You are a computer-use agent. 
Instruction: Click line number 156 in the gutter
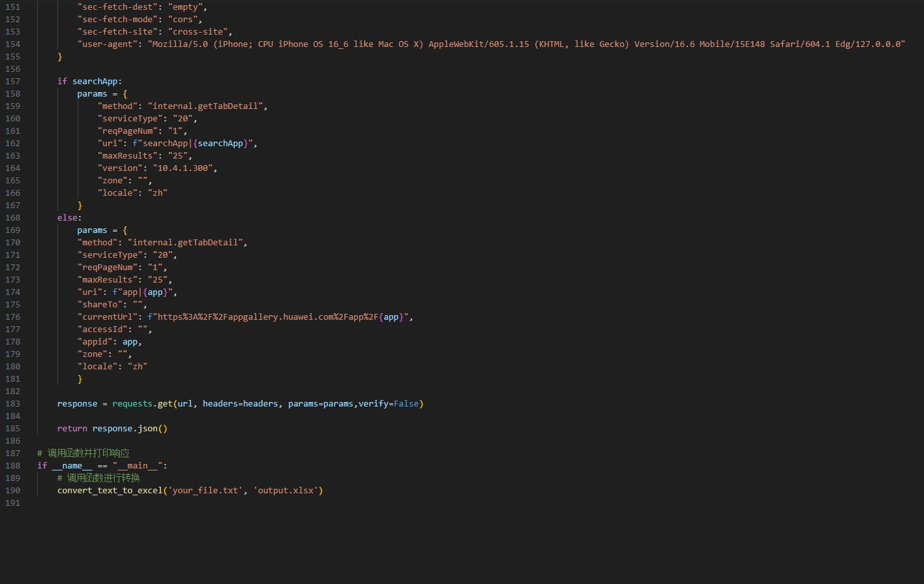[12, 69]
